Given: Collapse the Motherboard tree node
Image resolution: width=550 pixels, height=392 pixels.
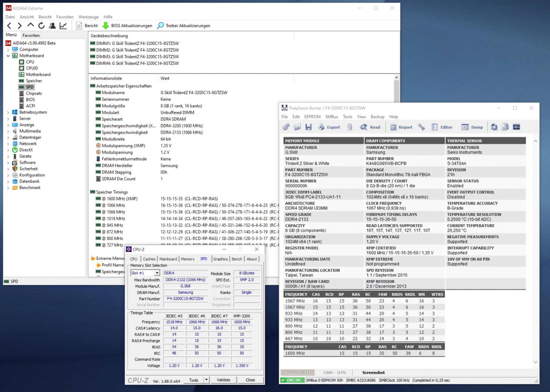Looking at the screenshot, I should coord(8,56).
